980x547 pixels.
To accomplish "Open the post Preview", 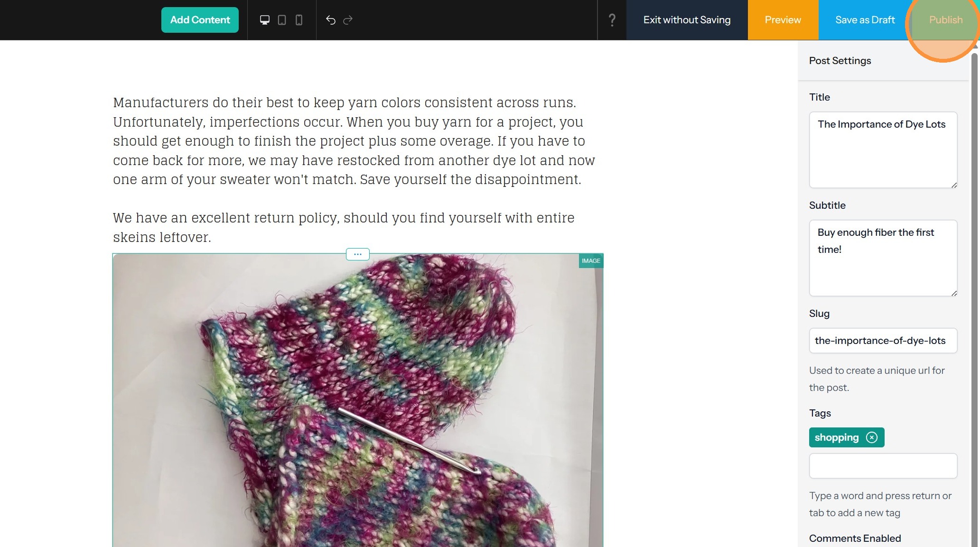I will 783,20.
